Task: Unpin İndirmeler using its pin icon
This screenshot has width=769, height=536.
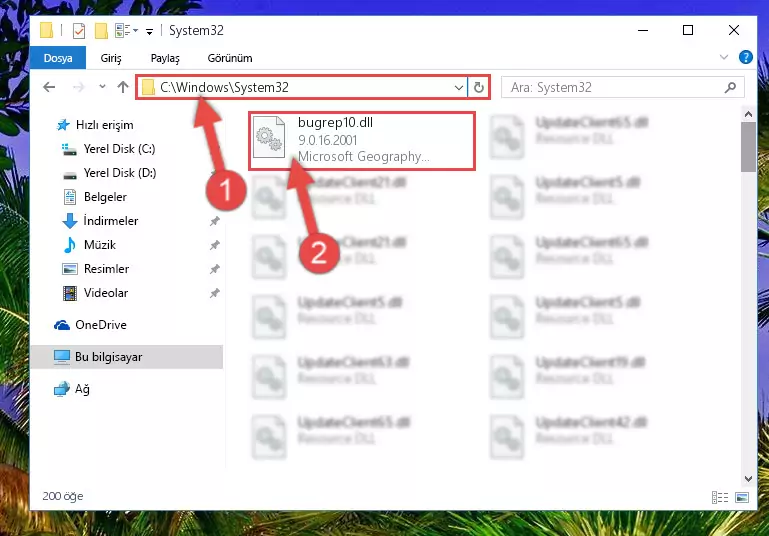Action: click(214, 221)
